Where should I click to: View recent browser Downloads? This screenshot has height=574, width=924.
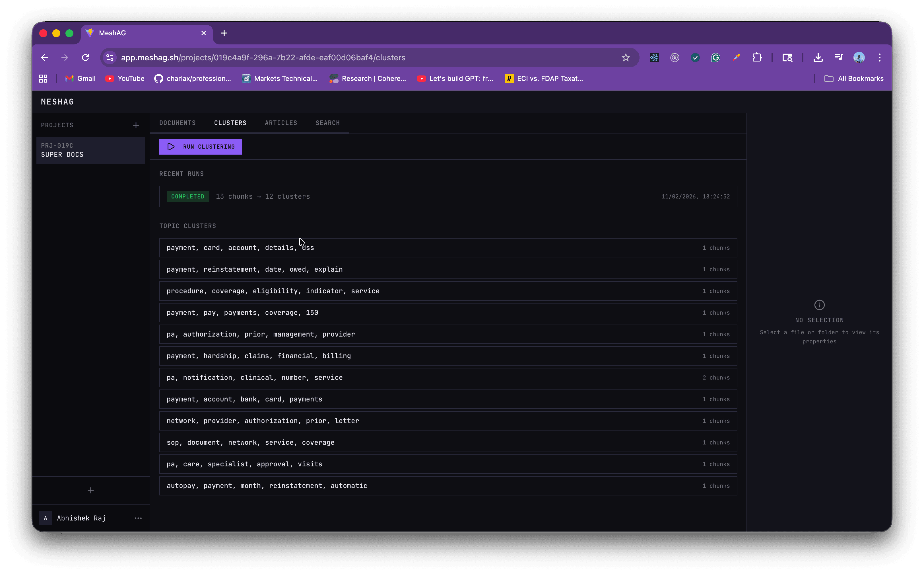pos(818,57)
